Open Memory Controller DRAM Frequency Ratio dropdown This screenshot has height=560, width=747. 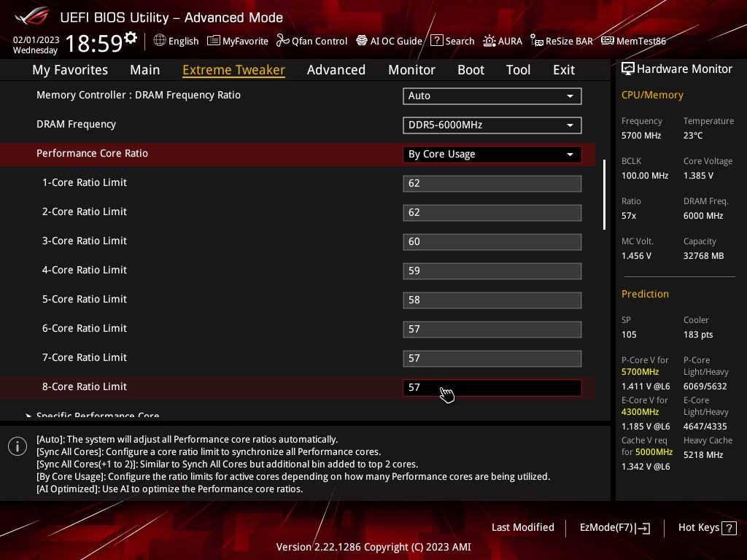pos(492,96)
